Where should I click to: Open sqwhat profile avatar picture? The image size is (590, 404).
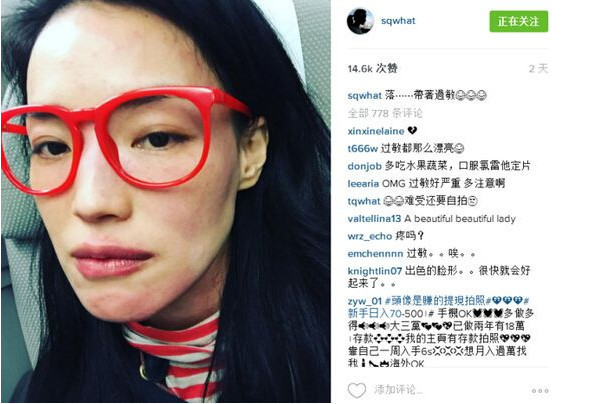pyautogui.click(x=360, y=21)
